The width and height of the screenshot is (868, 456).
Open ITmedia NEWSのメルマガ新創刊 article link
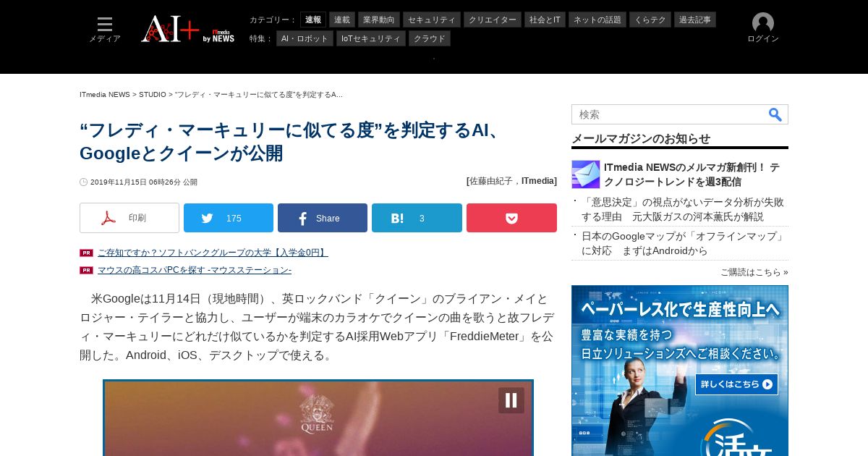[692, 174]
